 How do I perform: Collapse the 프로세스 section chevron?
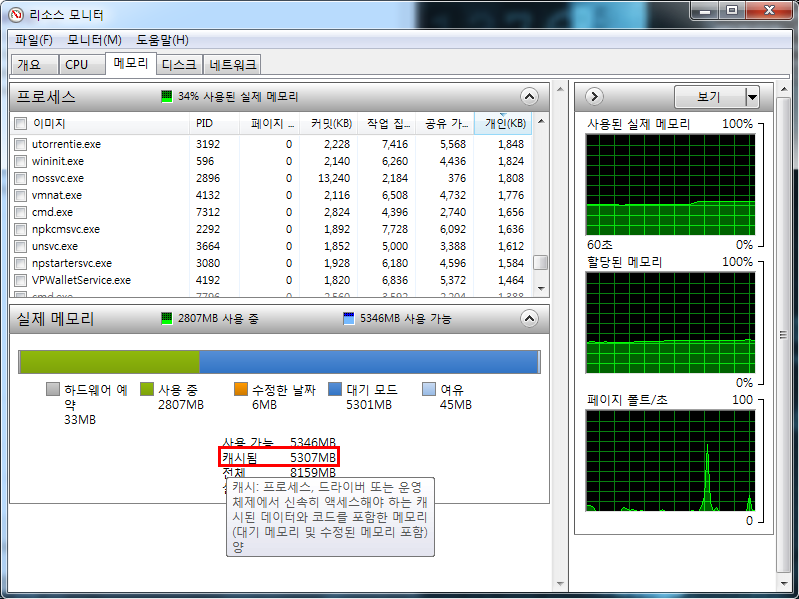click(x=529, y=96)
